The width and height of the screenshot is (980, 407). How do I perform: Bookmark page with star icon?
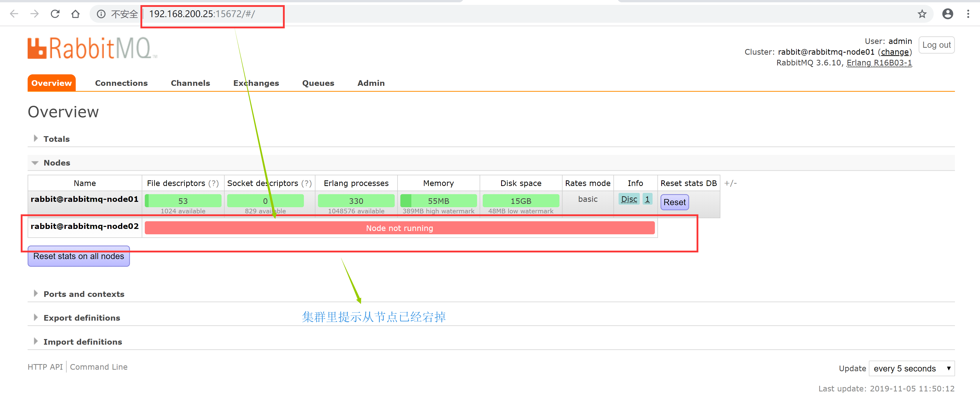pyautogui.click(x=922, y=14)
